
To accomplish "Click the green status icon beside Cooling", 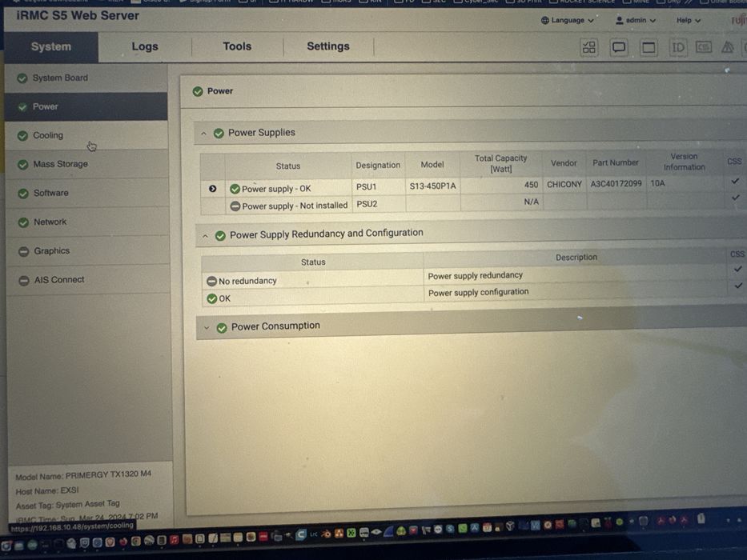I will (22, 136).
